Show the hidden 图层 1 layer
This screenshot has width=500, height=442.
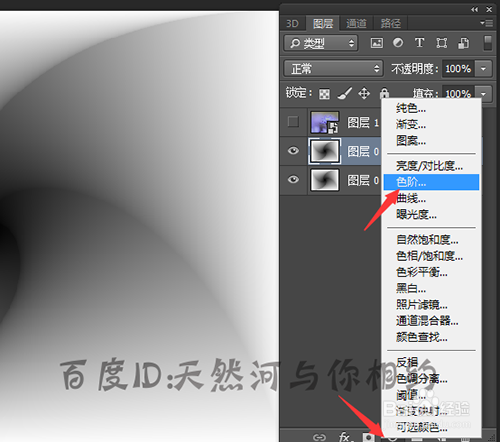coord(293,122)
